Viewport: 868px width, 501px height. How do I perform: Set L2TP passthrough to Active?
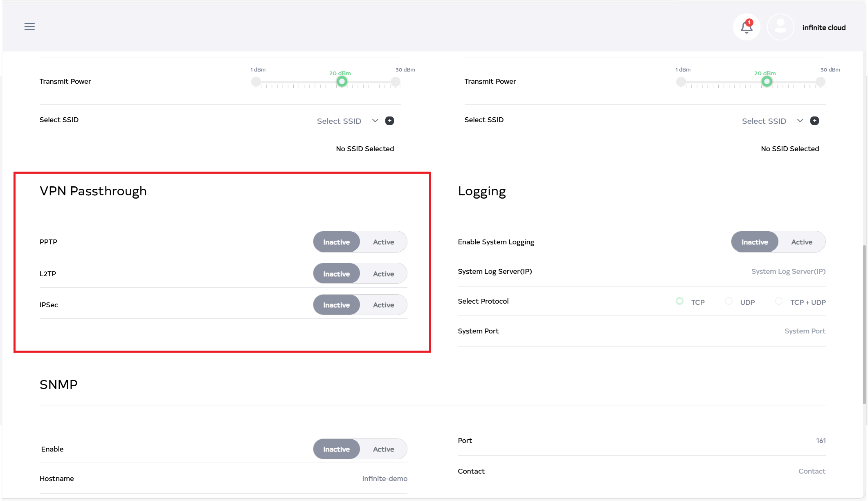tap(383, 274)
